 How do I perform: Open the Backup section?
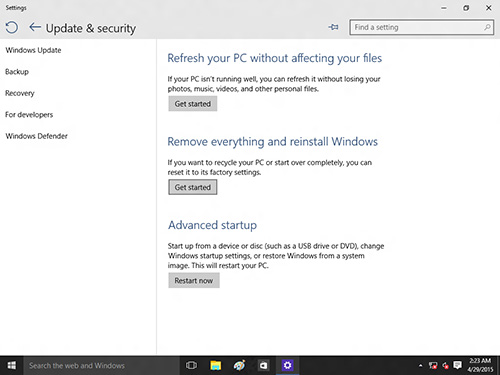17,72
